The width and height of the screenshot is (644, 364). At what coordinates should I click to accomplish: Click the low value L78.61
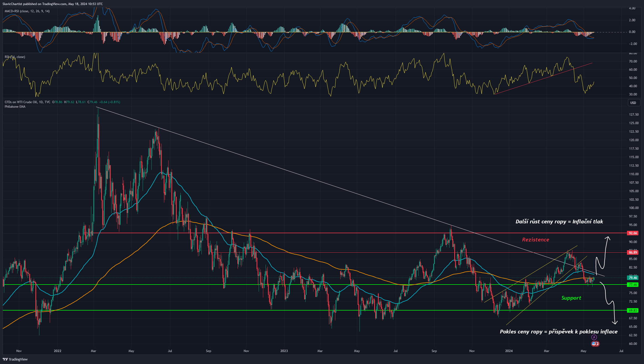pyautogui.click(x=81, y=102)
